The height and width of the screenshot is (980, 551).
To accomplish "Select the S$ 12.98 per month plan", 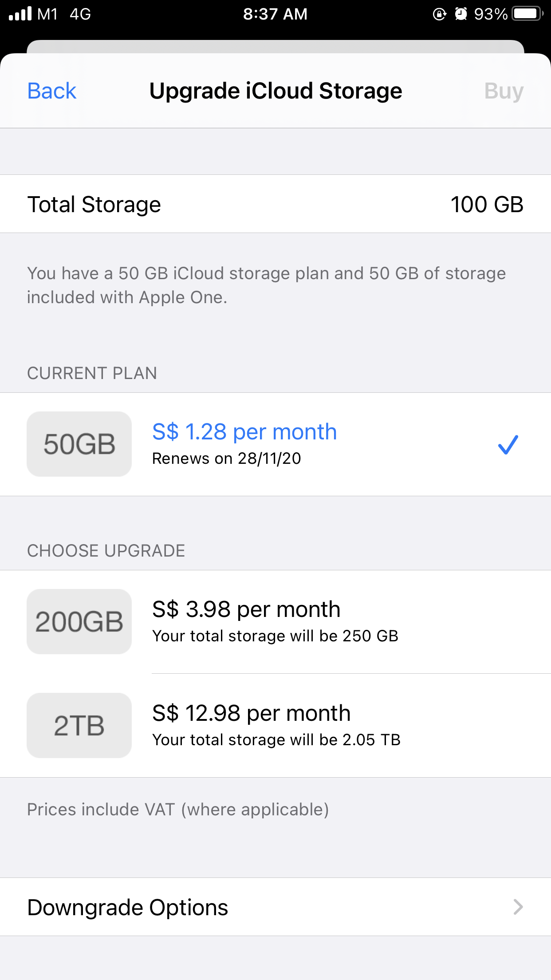I will [x=251, y=713].
